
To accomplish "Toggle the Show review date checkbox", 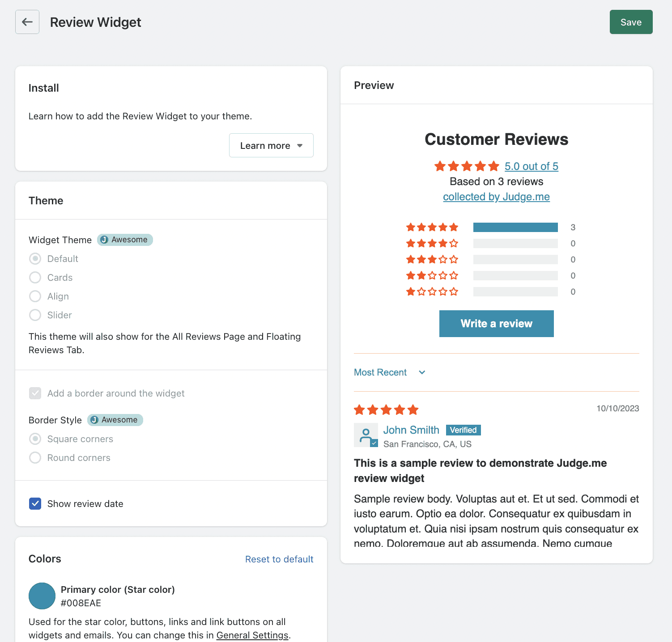I will pos(35,504).
